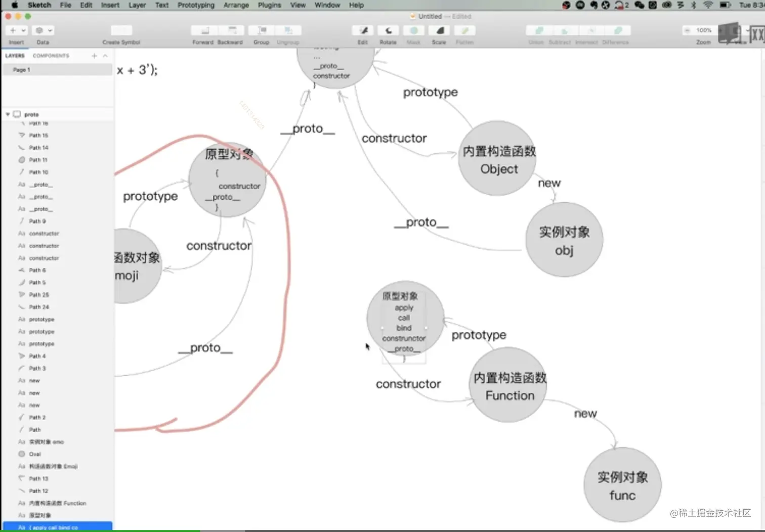Switch to the COMPONENTS tab

[x=51, y=56]
